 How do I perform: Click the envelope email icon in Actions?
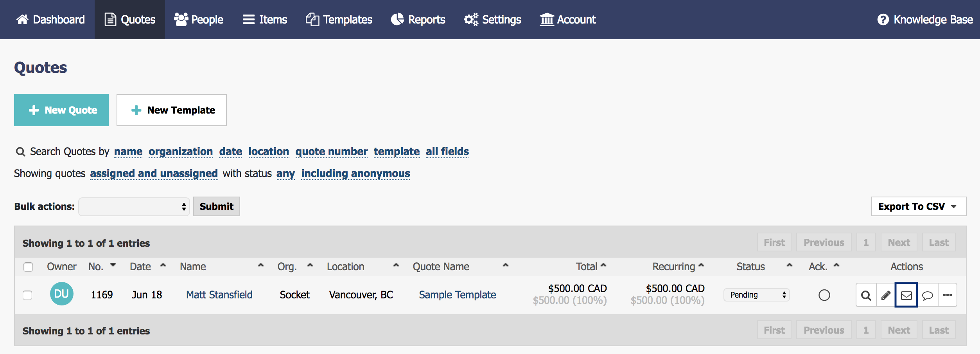click(906, 295)
